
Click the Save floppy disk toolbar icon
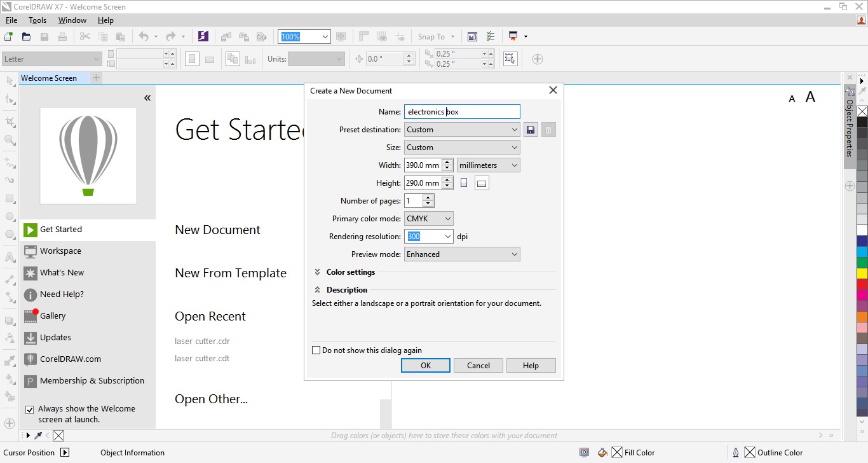tap(44, 36)
